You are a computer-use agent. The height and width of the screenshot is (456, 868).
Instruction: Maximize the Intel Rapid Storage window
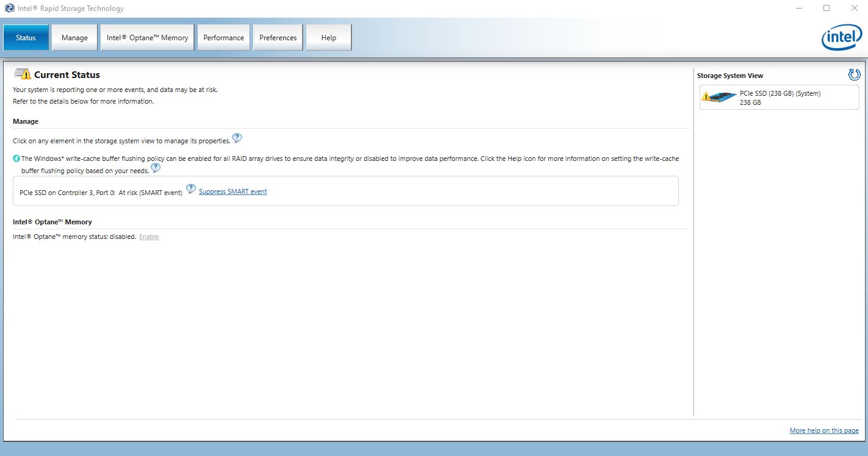(827, 8)
